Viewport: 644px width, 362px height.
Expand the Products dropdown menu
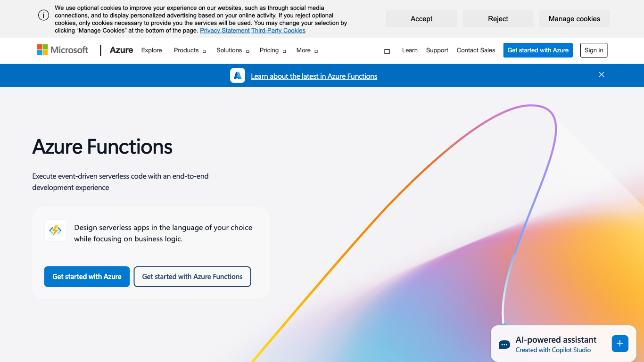[190, 50]
